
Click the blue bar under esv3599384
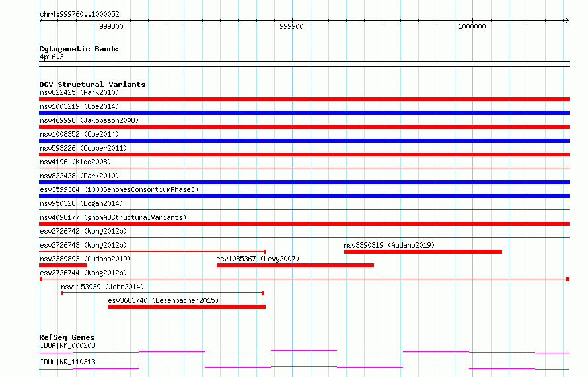[304, 196]
